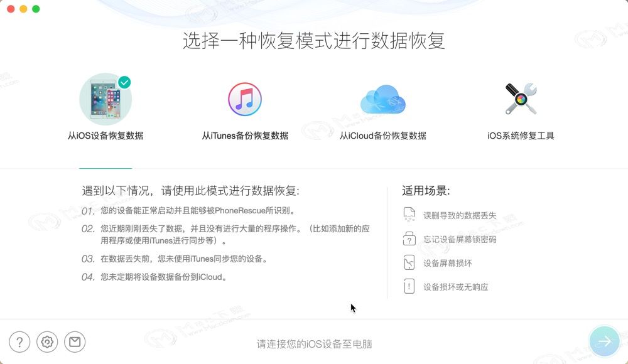Open the iOS system repair tools icon
This screenshot has height=364, width=628.
point(521,99)
